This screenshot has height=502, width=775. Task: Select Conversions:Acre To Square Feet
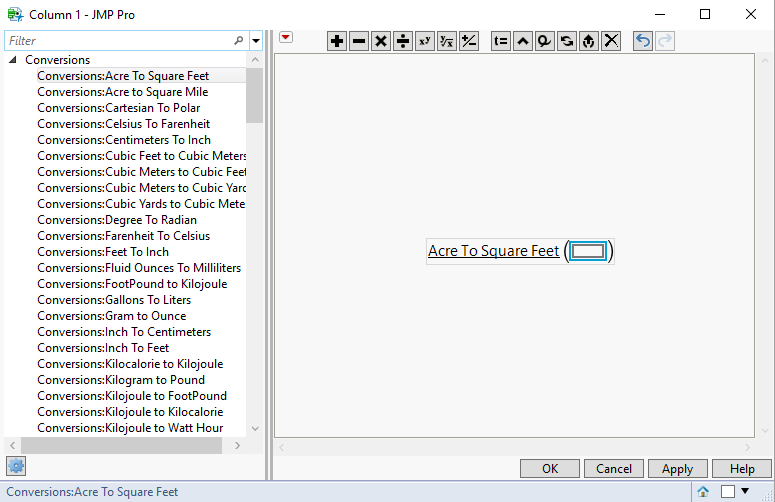click(123, 76)
